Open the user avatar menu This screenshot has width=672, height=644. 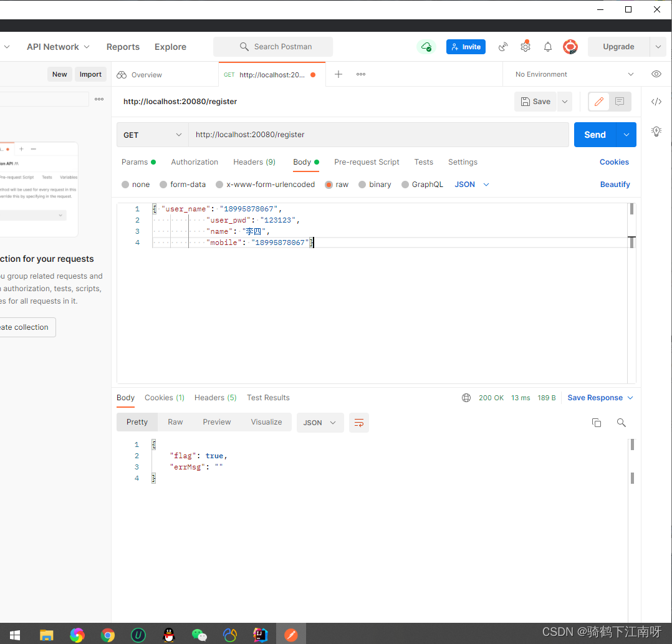pyautogui.click(x=570, y=47)
